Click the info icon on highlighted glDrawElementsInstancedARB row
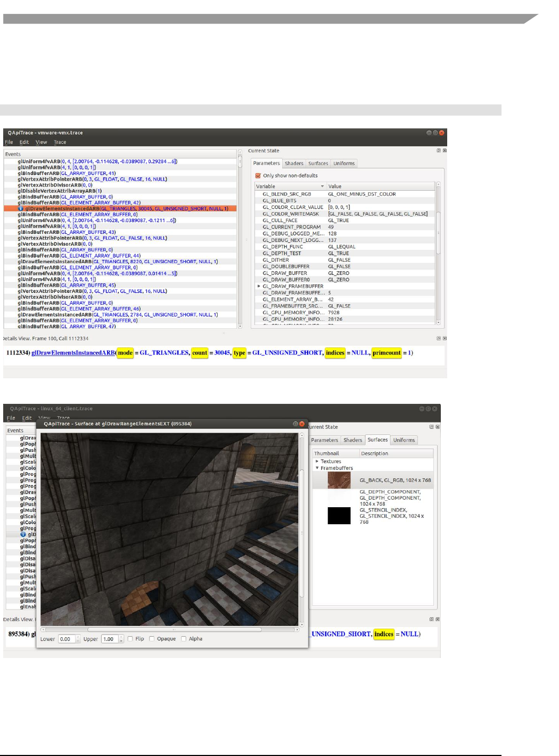 pos(21,209)
